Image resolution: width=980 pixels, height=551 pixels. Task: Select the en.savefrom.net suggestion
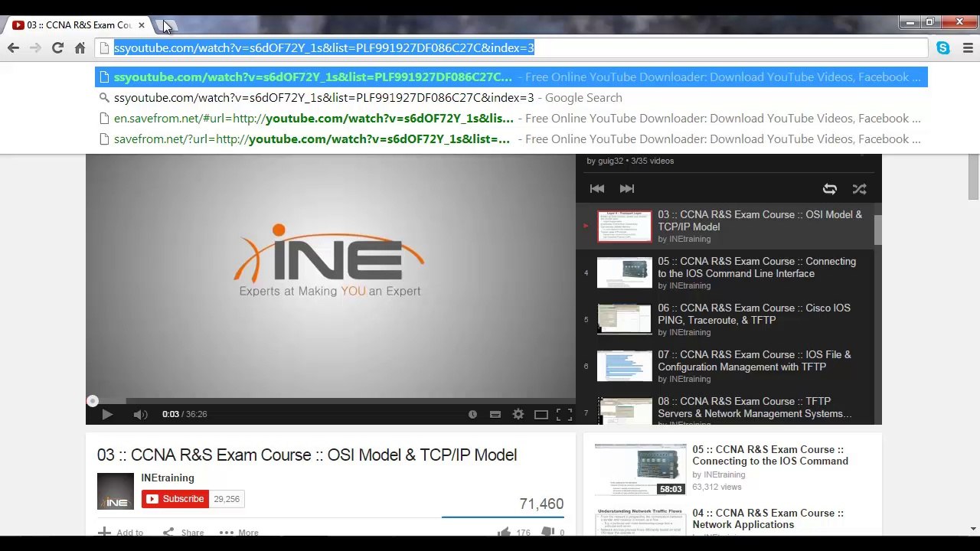(x=511, y=118)
